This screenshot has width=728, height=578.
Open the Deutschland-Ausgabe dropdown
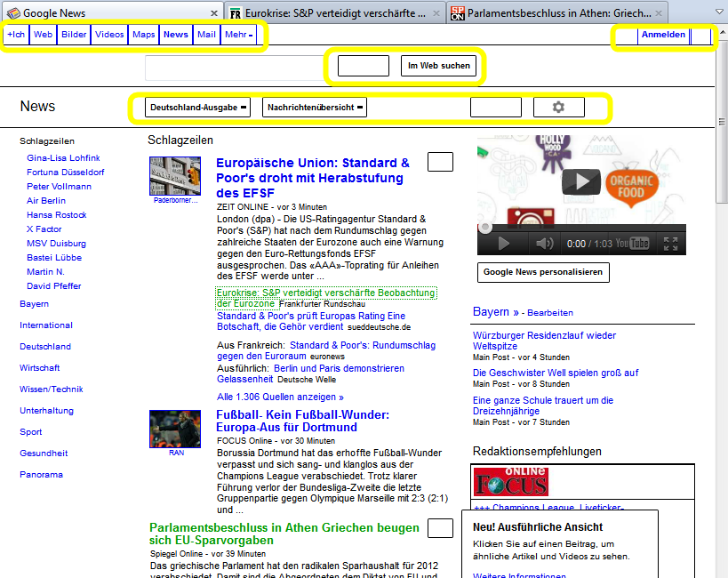198,108
